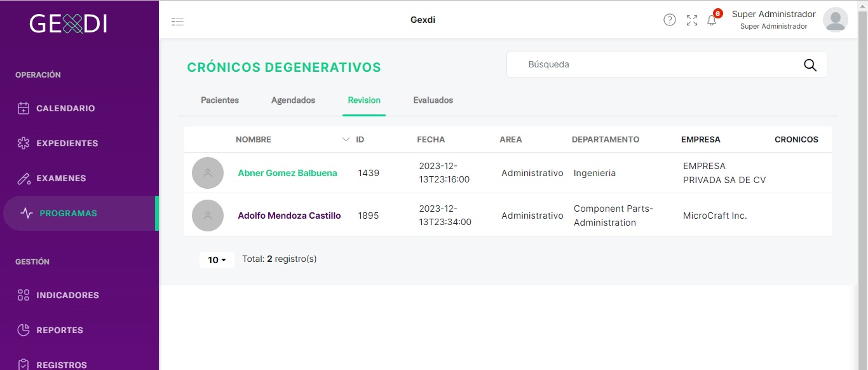Click Adolfo Mendoza Castillo's avatar
The image size is (868, 370).
pyautogui.click(x=208, y=216)
